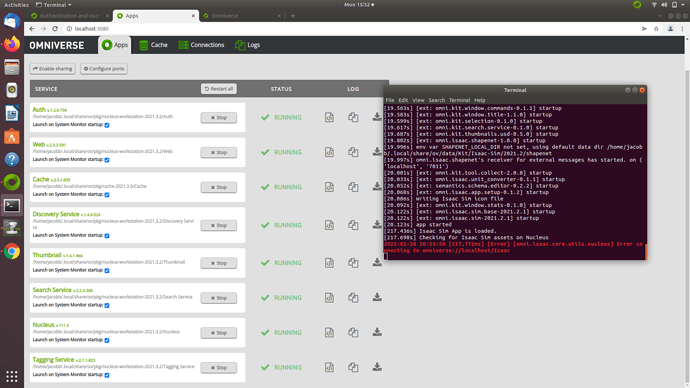Copy the Cache service log
Screen dimensions: 690x388
(353, 187)
